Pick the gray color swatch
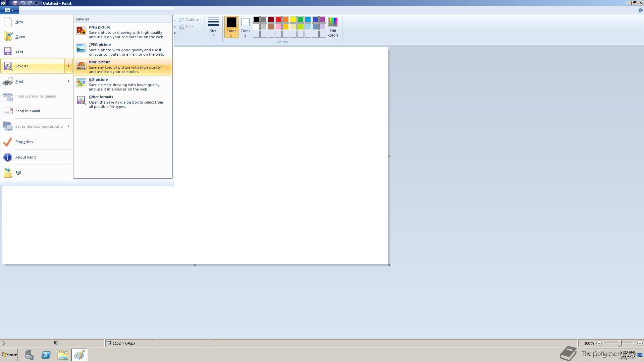Screen dimensions: 644x362 coord(264,19)
